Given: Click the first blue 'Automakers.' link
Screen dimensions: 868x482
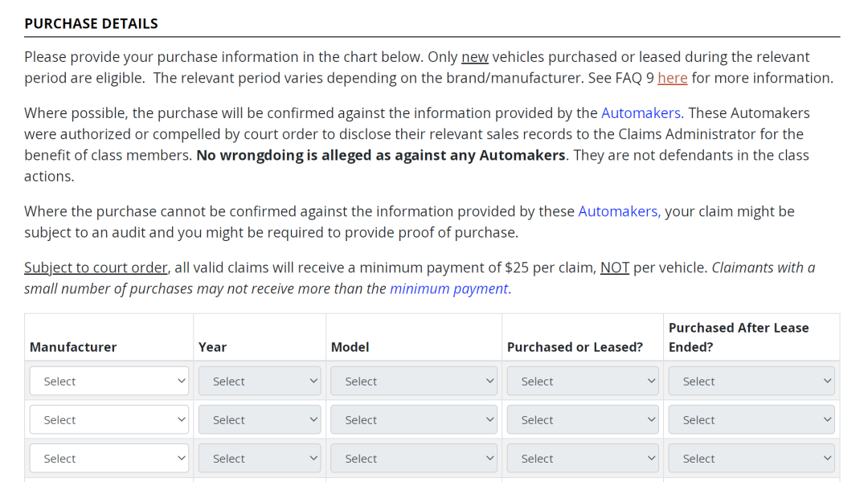Looking at the screenshot, I should pos(642,113).
